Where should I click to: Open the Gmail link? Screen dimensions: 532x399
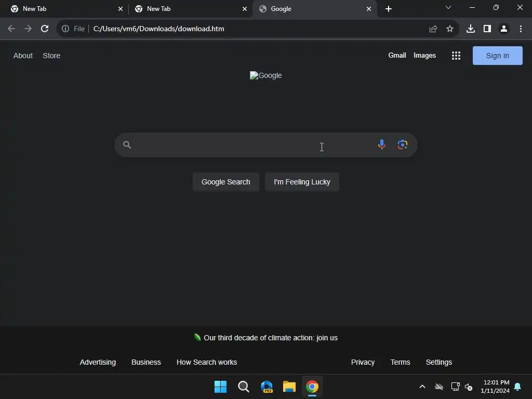[x=397, y=55]
